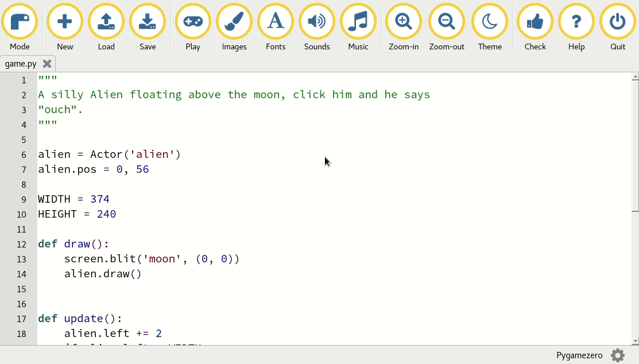This screenshot has width=639, height=364.
Task: Change the editor Mode
Action: 20,20
